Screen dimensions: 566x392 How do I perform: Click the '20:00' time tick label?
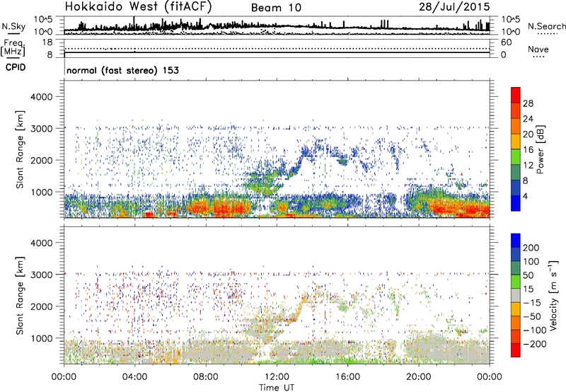419,377
